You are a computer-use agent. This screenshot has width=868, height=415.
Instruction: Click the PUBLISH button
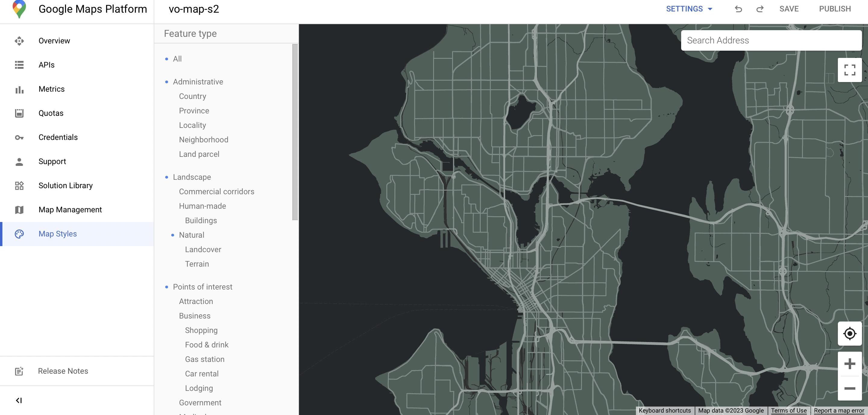click(x=835, y=9)
